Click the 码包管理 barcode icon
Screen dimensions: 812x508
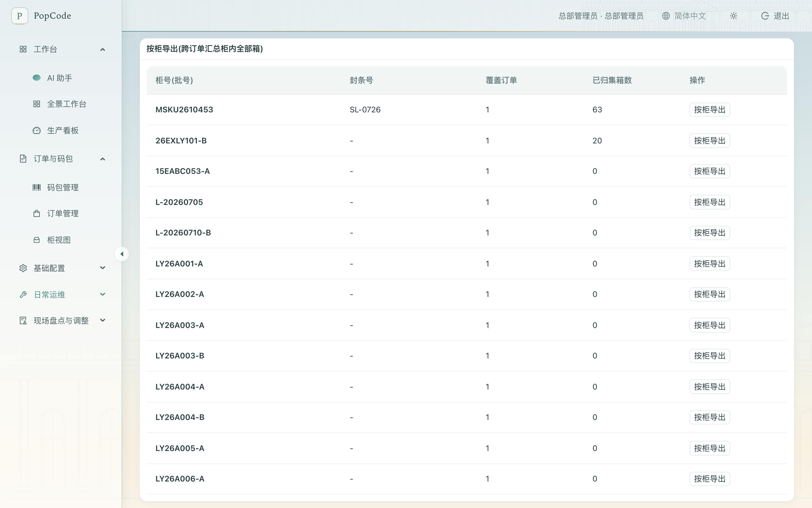click(x=37, y=187)
